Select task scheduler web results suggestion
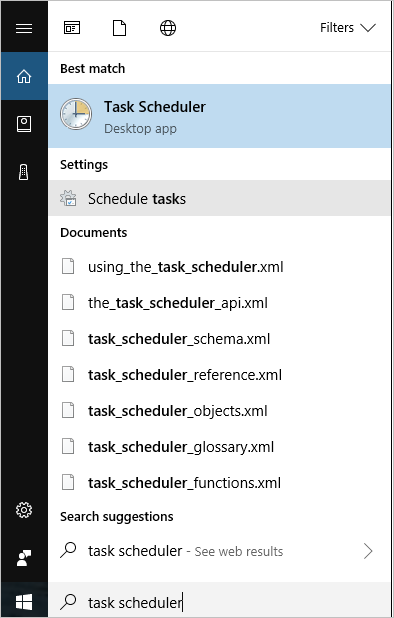This screenshot has height=618, width=394. [219, 551]
